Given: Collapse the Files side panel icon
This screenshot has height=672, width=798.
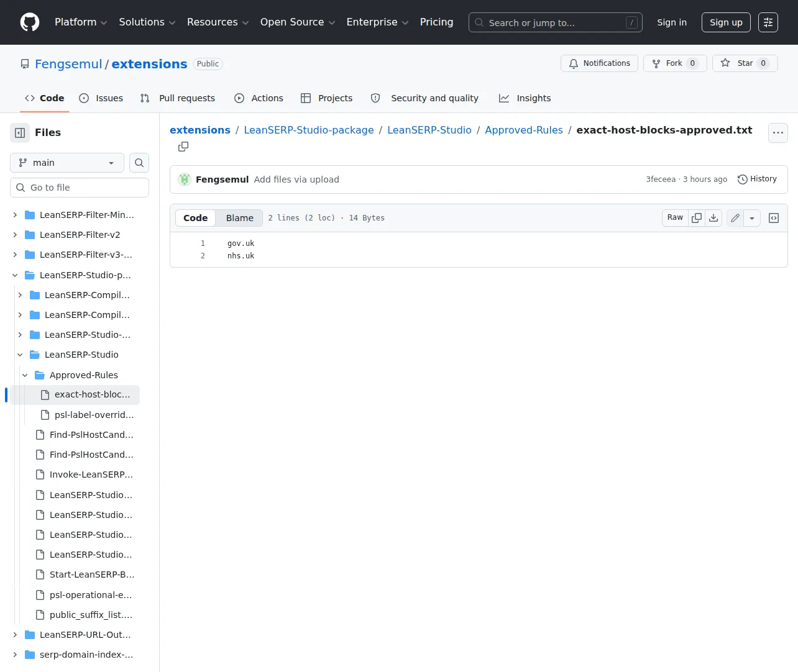Looking at the screenshot, I should click(x=20, y=132).
